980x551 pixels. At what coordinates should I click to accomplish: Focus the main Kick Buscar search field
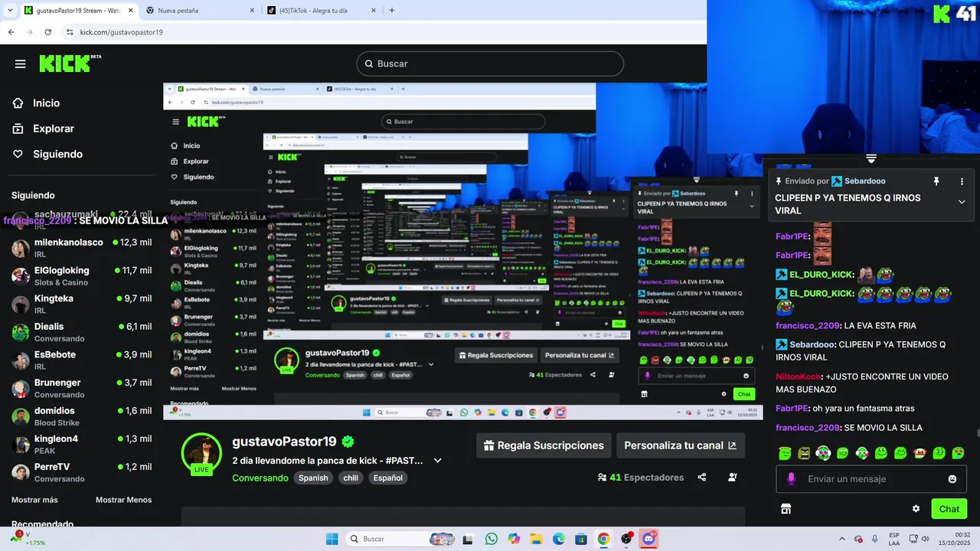click(490, 64)
